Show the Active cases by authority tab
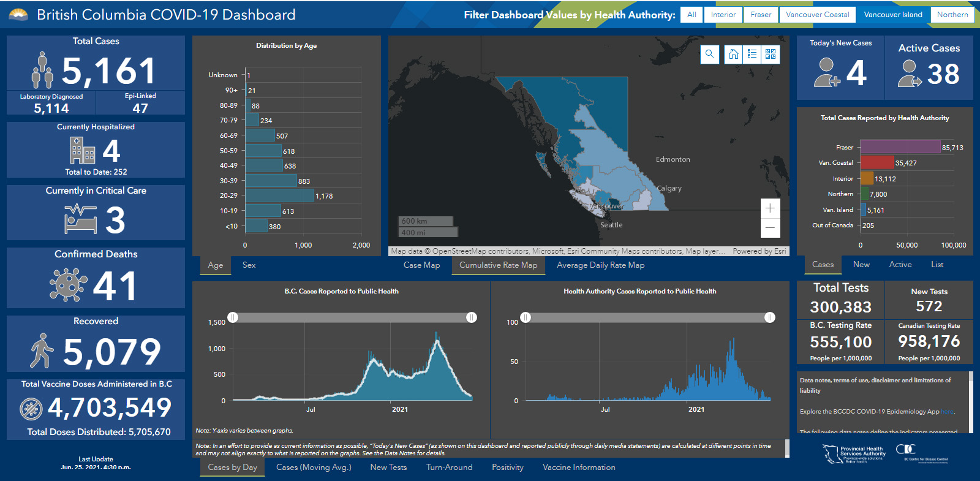 point(900,265)
